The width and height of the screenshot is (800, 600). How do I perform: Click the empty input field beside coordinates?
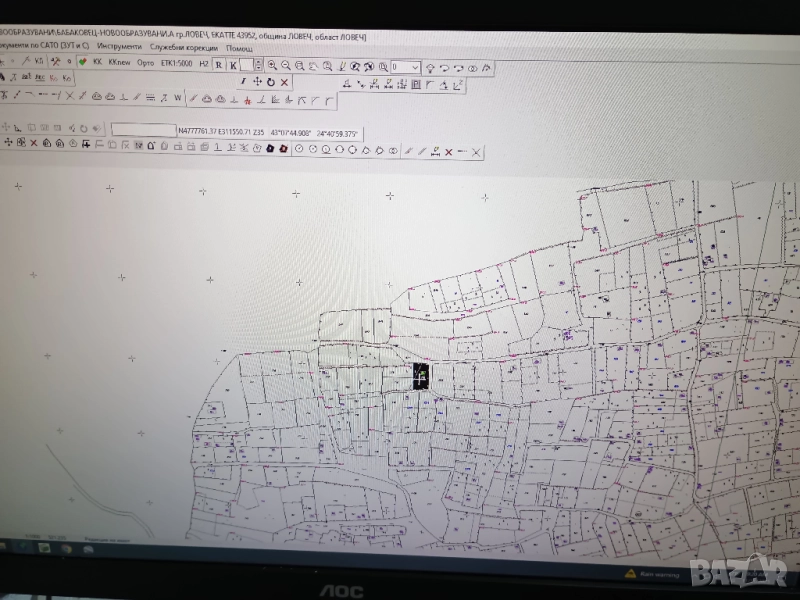(141, 130)
